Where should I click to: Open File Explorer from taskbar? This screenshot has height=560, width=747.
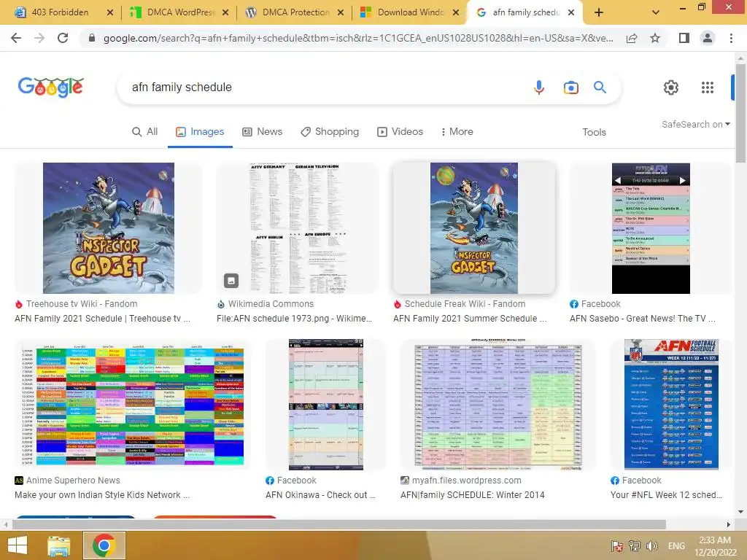(x=59, y=545)
